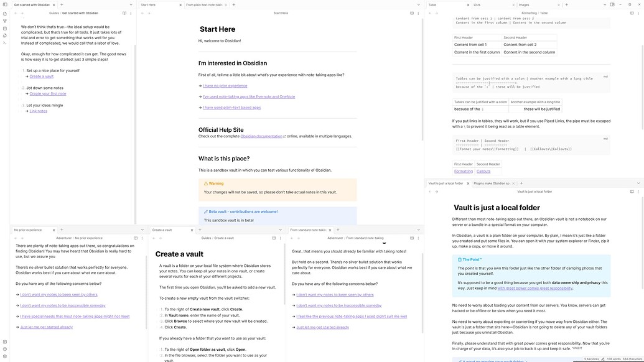Toggle reading view in From standard note-taking pane

pyautogui.click(x=411, y=238)
